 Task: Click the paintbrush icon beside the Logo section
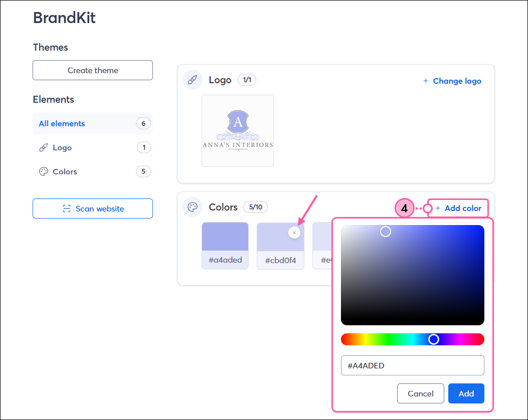click(193, 80)
